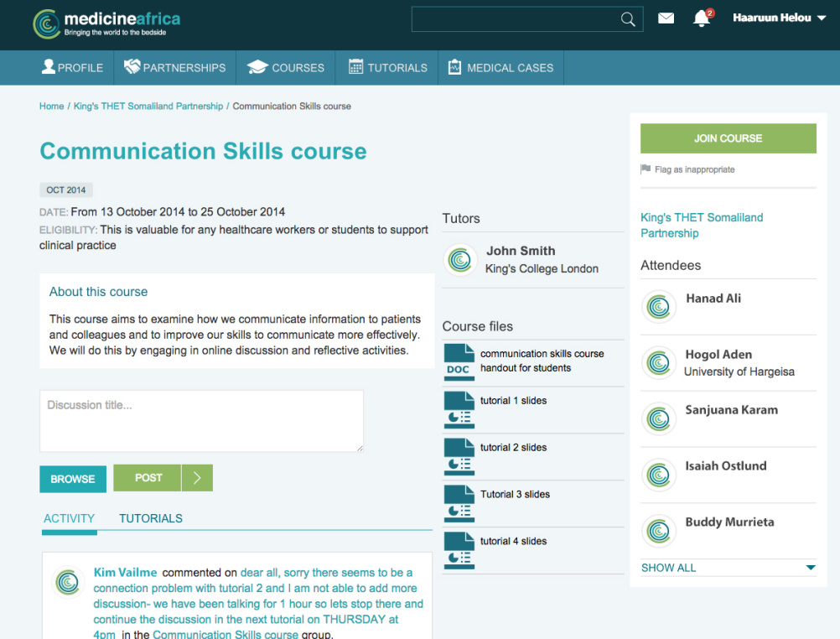
Task: Open attendee name Sanjuana Karam
Action: coord(731,410)
